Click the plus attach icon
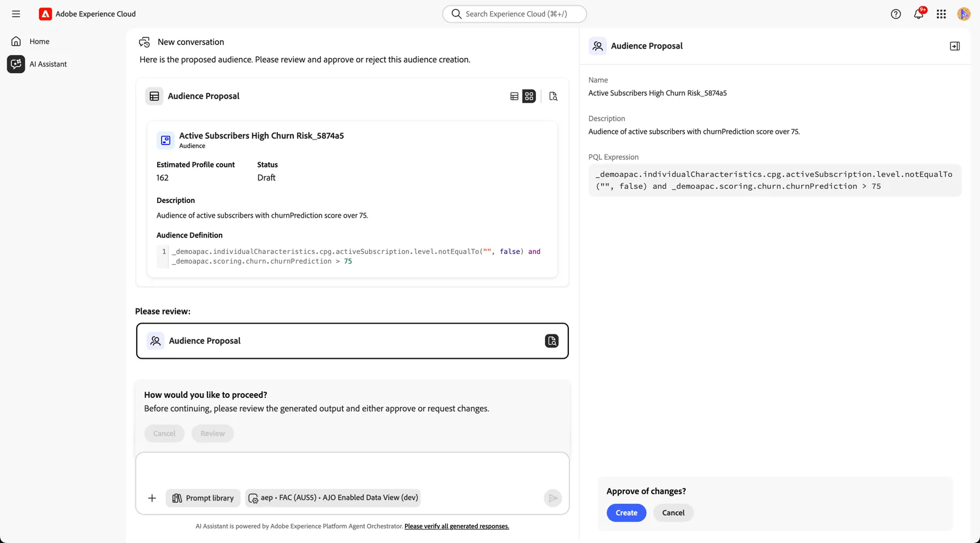The width and height of the screenshot is (980, 543). tap(152, 498)
